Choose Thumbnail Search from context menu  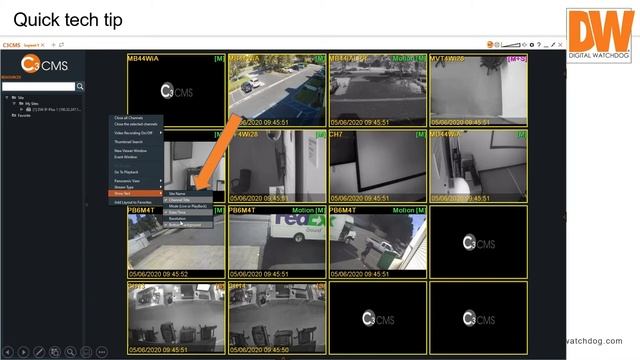click(x=129, y=142)
